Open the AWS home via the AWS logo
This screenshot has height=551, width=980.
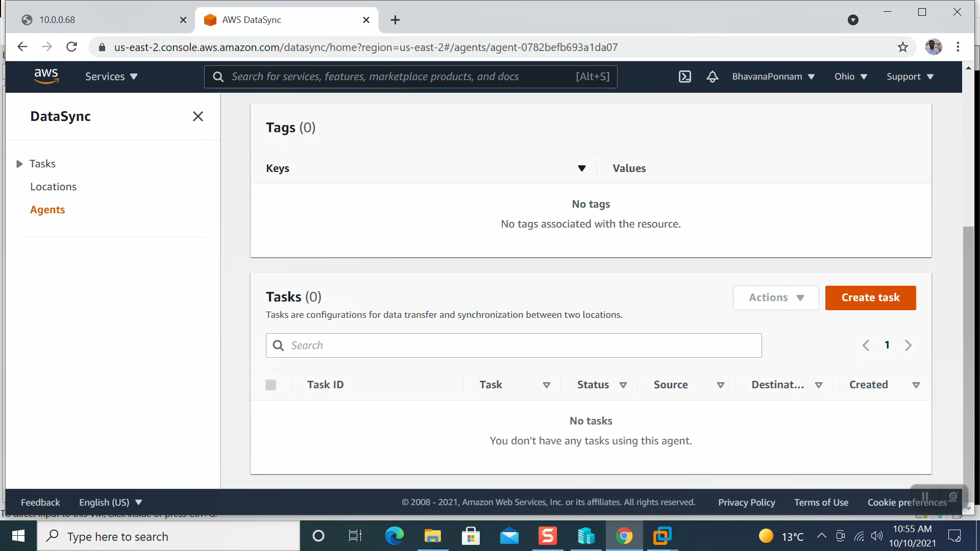pyautogui.click(x=46, y=77)
